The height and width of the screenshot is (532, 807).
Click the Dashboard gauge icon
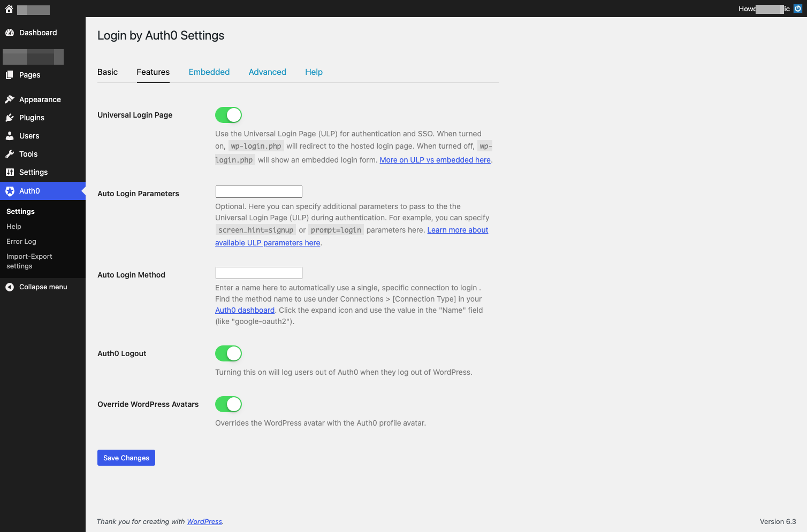10,33
